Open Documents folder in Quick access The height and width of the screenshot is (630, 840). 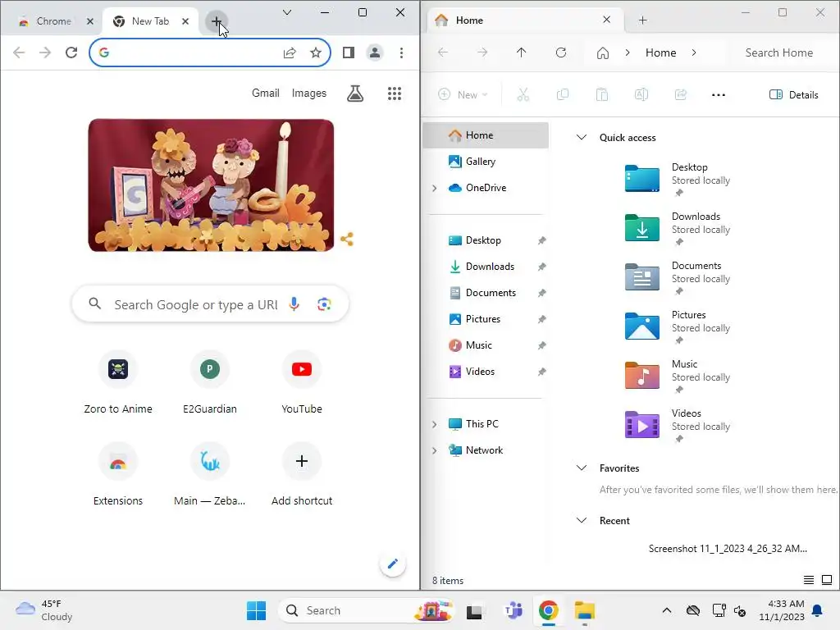(678, 278)
